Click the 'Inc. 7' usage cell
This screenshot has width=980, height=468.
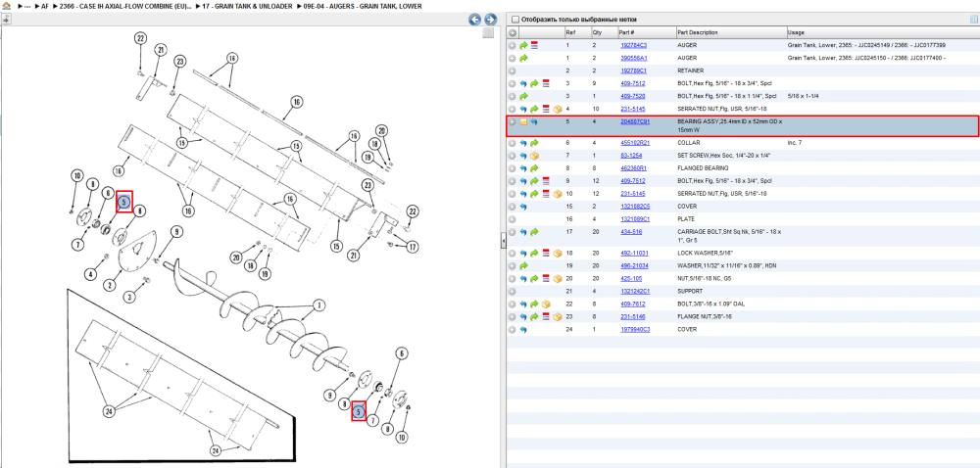795,143
